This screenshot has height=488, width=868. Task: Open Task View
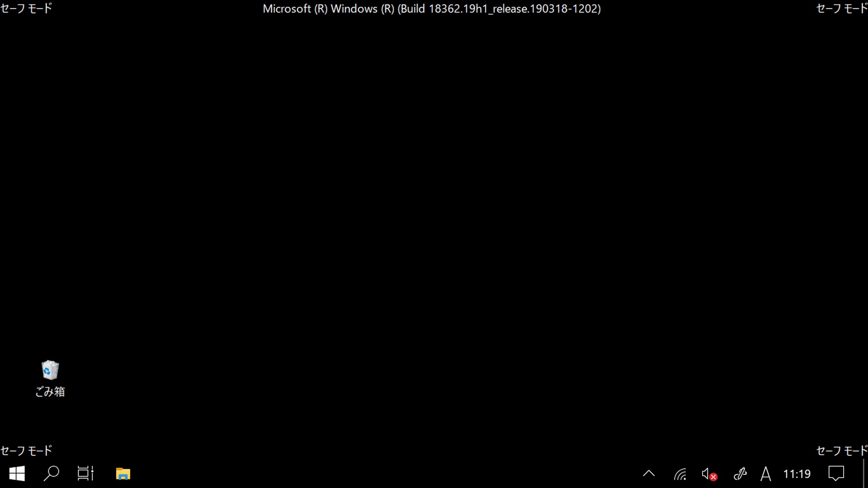tap(86, 474)
